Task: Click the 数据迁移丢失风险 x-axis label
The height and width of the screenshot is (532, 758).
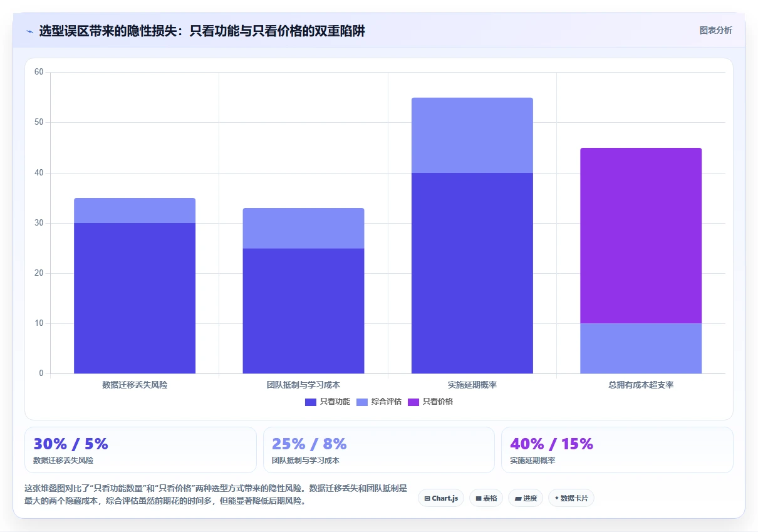Action: [135, 385]
